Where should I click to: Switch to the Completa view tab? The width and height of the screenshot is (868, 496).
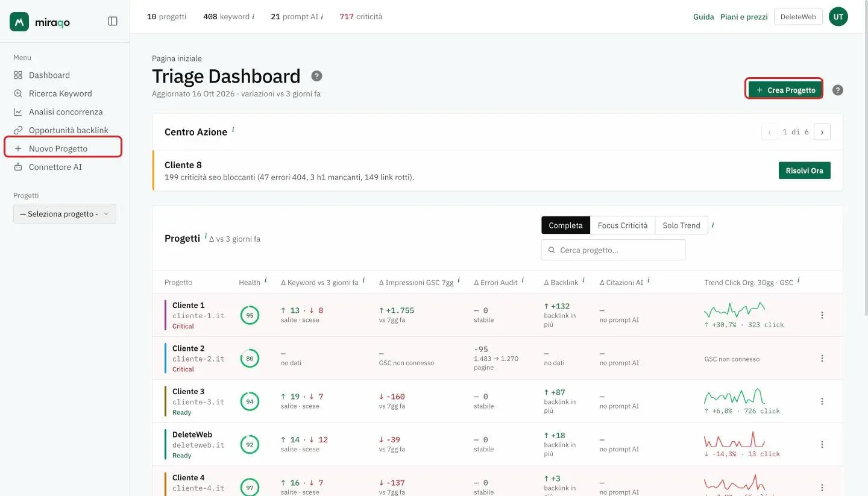tap(565, 225)
